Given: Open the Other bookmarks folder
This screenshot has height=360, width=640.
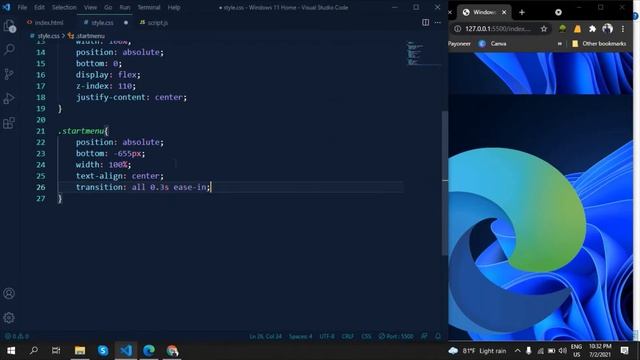Looking at the screenshot, I should pyautogui.click(x=599, y=44).
